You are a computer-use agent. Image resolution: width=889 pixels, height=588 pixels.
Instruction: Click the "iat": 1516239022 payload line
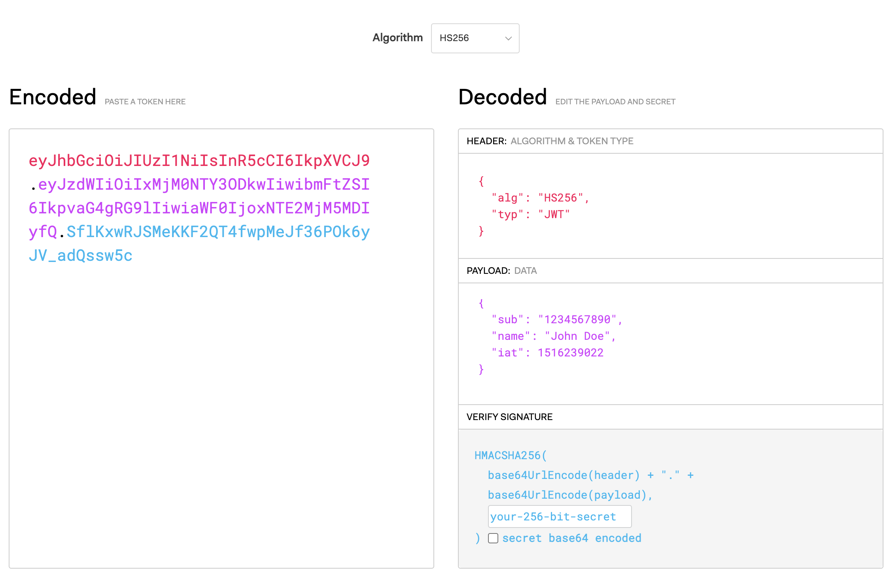[547, 353]
